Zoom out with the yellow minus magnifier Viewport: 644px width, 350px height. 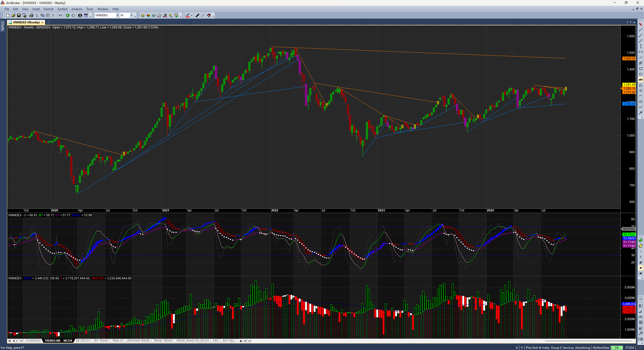click(x=641, y=246)
